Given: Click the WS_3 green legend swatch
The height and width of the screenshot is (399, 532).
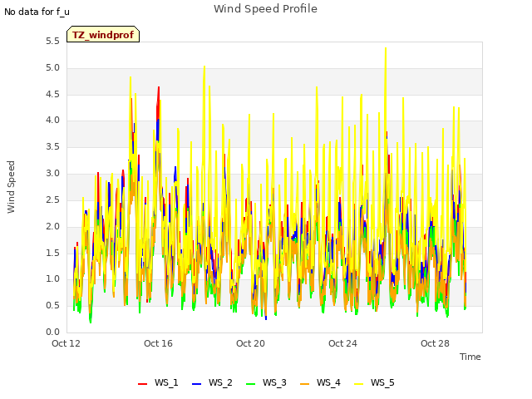Looking at the screenshot, I should click(x=251, y=384).
